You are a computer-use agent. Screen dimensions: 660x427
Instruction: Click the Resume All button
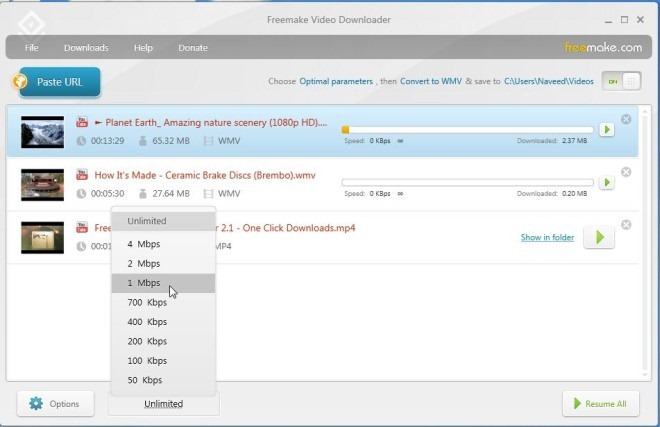(x=601, y=403)
